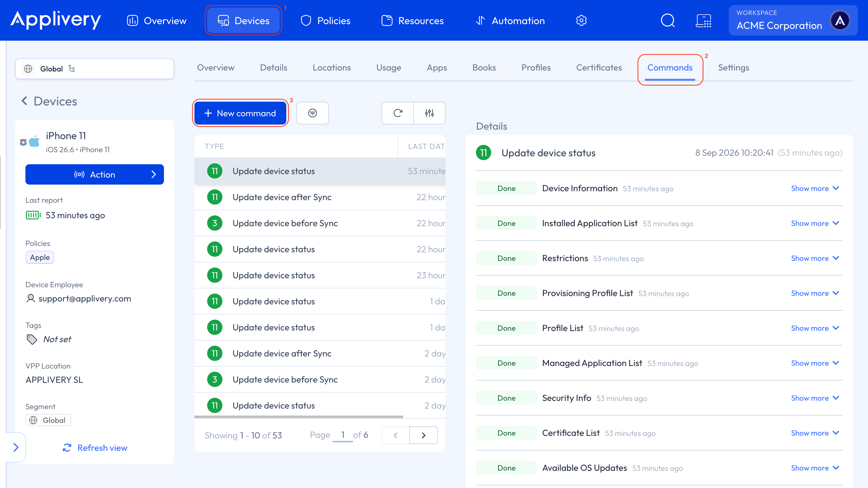The height and width of the screenshot is (488, 868).
Task: Open the device dashboard icon near search
Action: (703, 21)
